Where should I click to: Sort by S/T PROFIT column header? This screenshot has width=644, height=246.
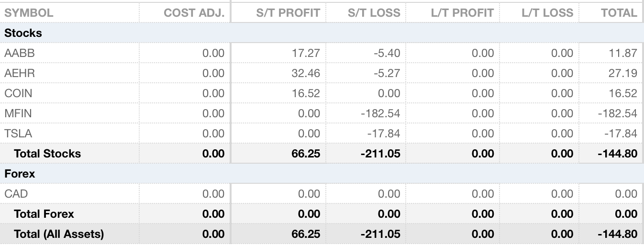pyautogui.click(x=288, y=13)
